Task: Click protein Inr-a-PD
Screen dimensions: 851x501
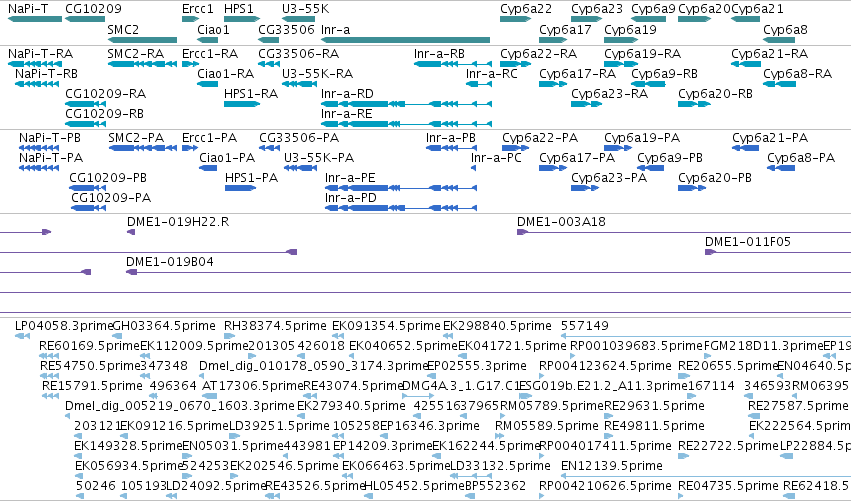Action: coord(401,208)
